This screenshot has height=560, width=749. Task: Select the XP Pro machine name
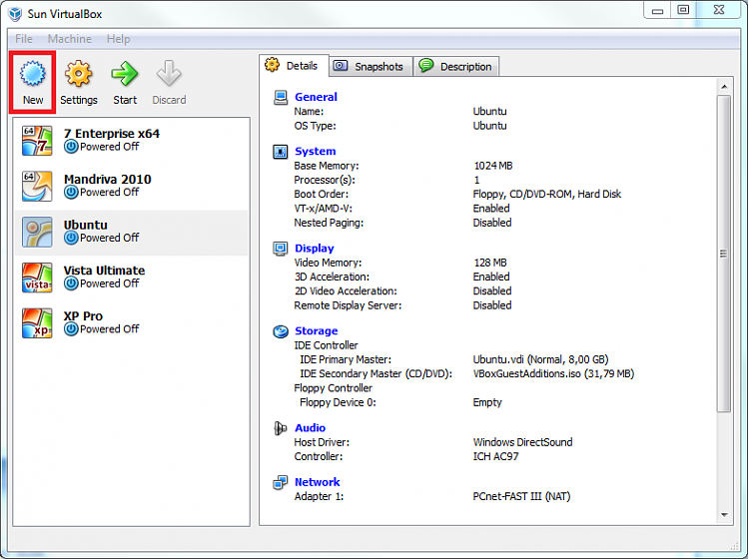click(x=83, y=316)
